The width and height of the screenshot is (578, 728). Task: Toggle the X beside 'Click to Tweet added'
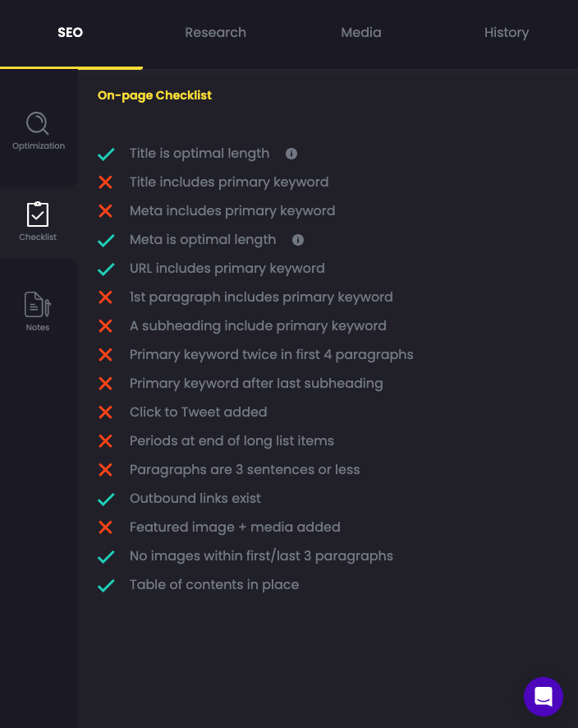[106, 412]
